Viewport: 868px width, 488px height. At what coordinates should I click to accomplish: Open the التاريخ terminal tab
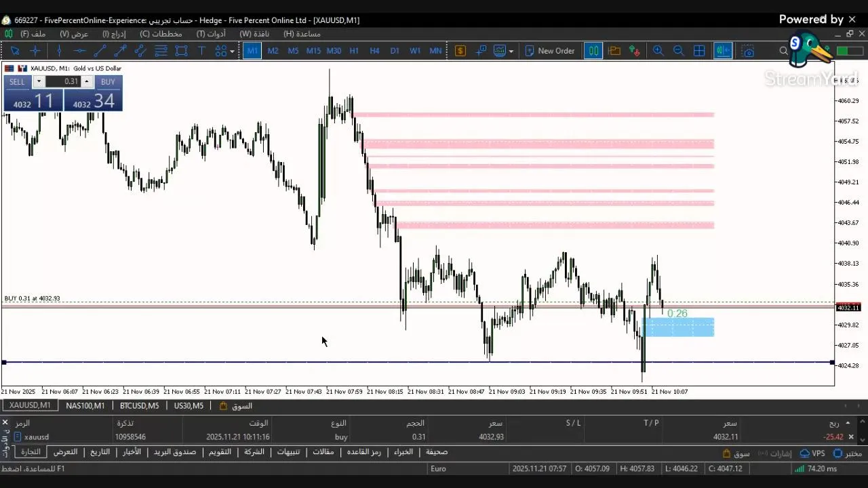100,452
